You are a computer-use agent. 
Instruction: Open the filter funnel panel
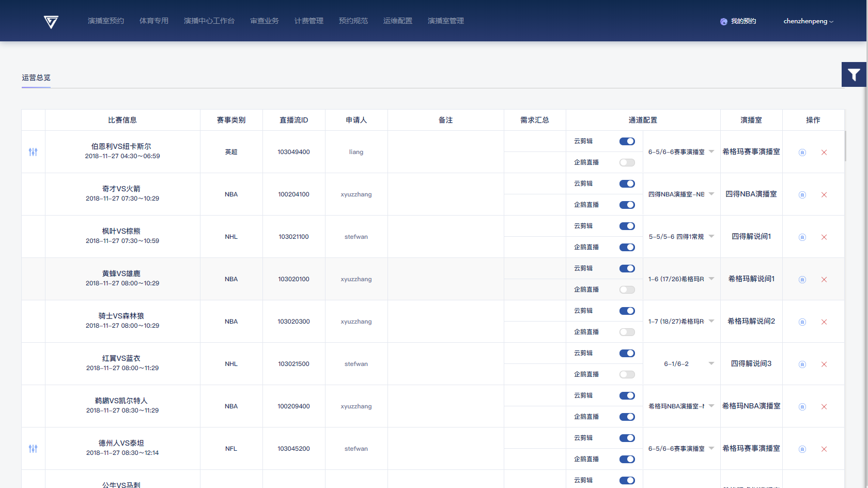pos(854,75)
